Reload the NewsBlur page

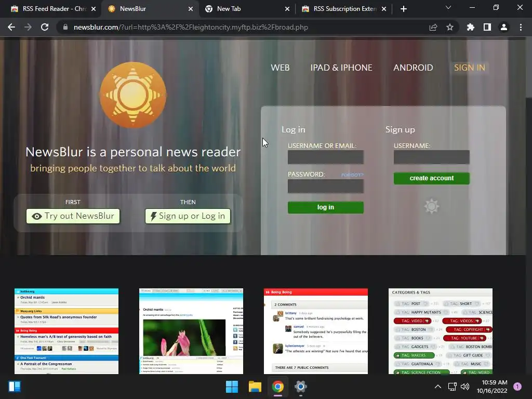pyautogui.click(x=45, y=27)
